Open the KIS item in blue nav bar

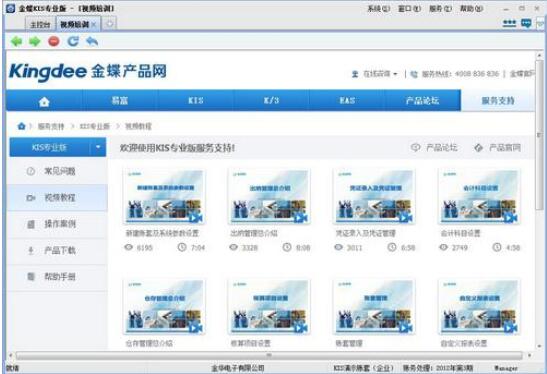click(x=195, y=100)
